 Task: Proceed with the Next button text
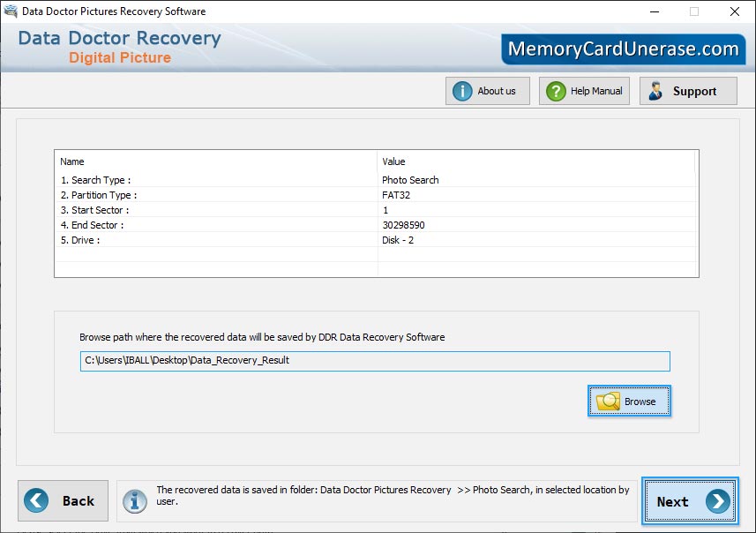[672, 501]
